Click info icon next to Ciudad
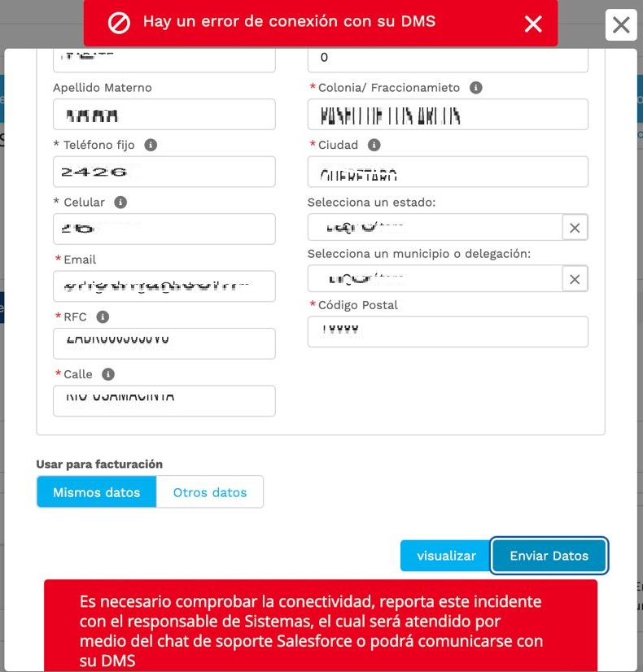The image size is (643, 672). (374, 145)
